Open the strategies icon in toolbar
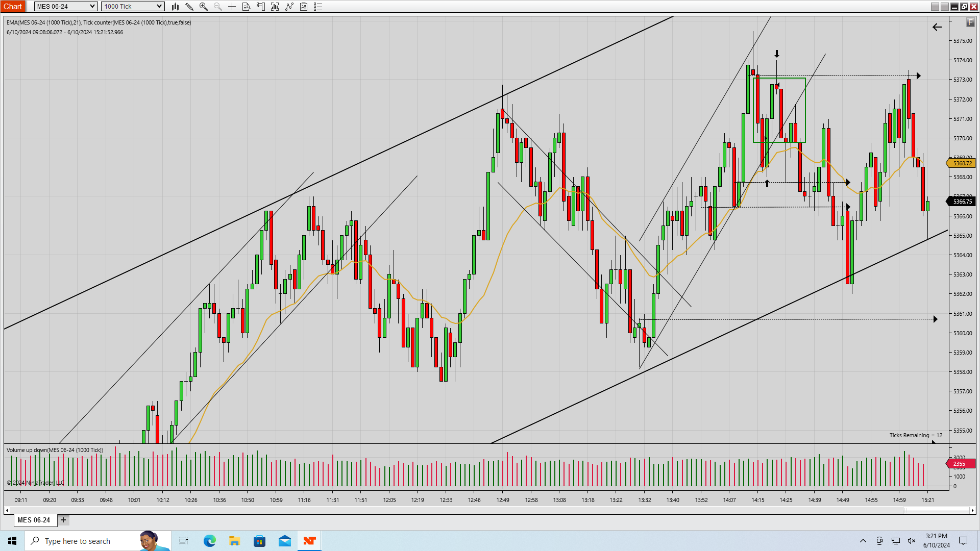The height and width of the screenshot is (551, 980). [x=304, y=7]
